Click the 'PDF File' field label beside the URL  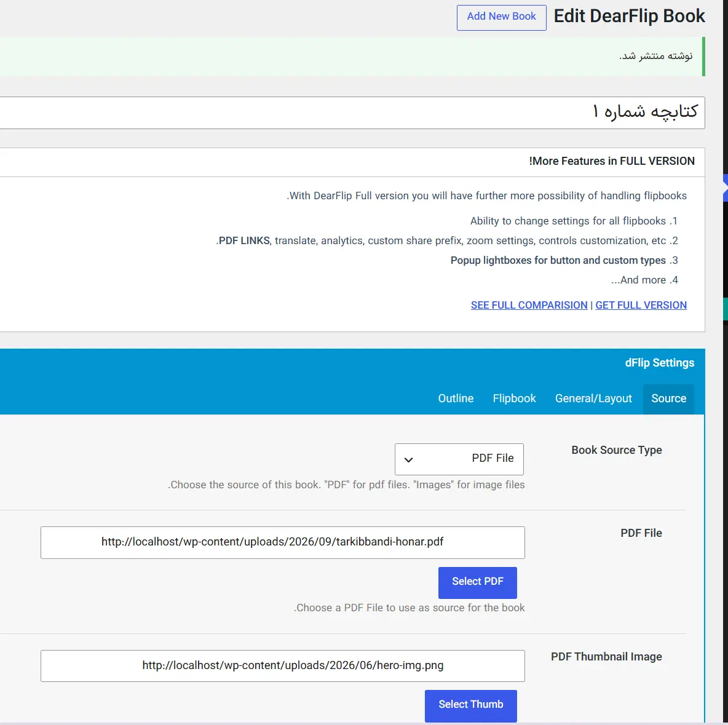pos(641,533)
